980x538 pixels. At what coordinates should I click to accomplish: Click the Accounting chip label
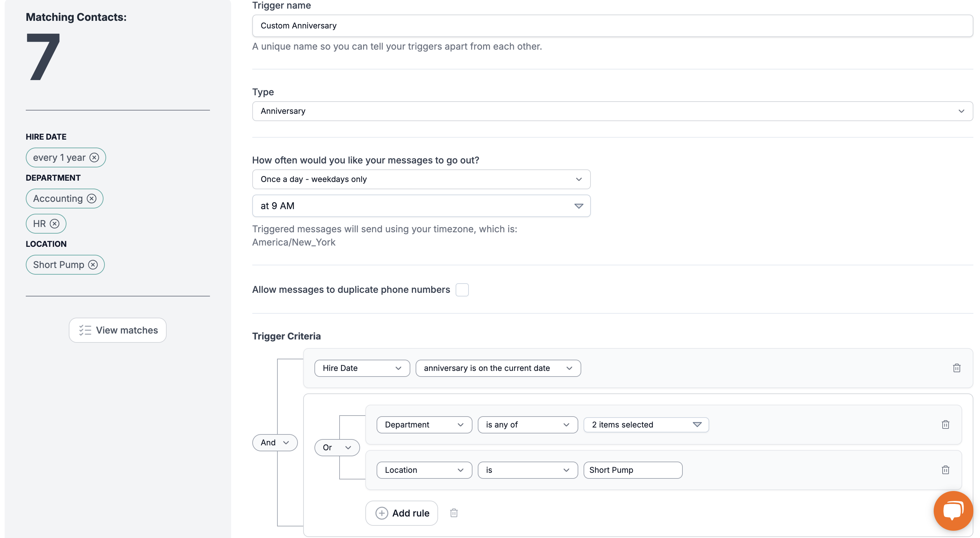[x=58, y=199]
